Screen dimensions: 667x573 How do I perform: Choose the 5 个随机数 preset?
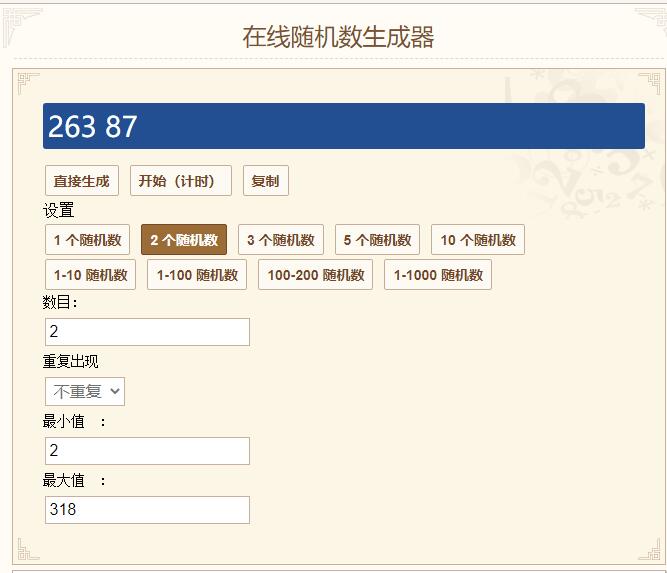coord(377,240)
